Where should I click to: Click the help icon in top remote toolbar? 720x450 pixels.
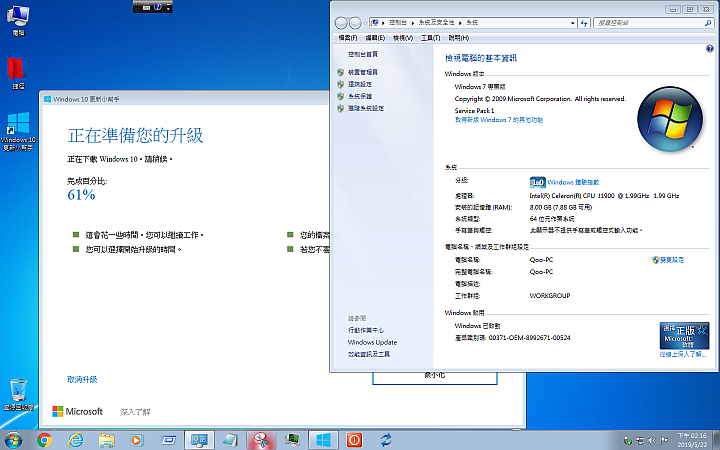158,6
